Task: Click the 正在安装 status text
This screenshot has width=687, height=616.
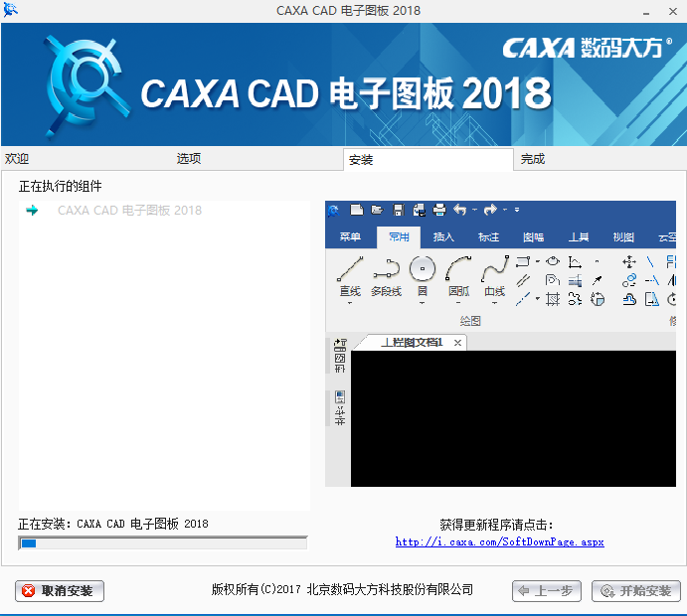Action: 113,524
